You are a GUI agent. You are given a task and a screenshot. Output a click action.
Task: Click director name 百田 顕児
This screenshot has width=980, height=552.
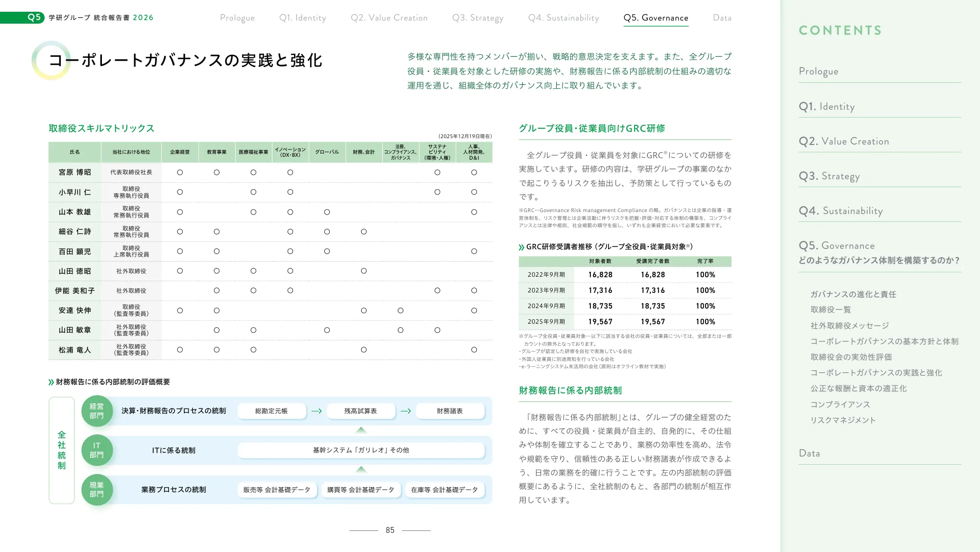(75, 251)
